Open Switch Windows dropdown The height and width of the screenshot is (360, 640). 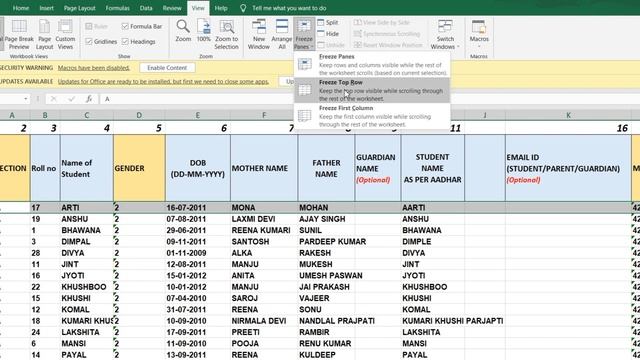click(445, 35)
